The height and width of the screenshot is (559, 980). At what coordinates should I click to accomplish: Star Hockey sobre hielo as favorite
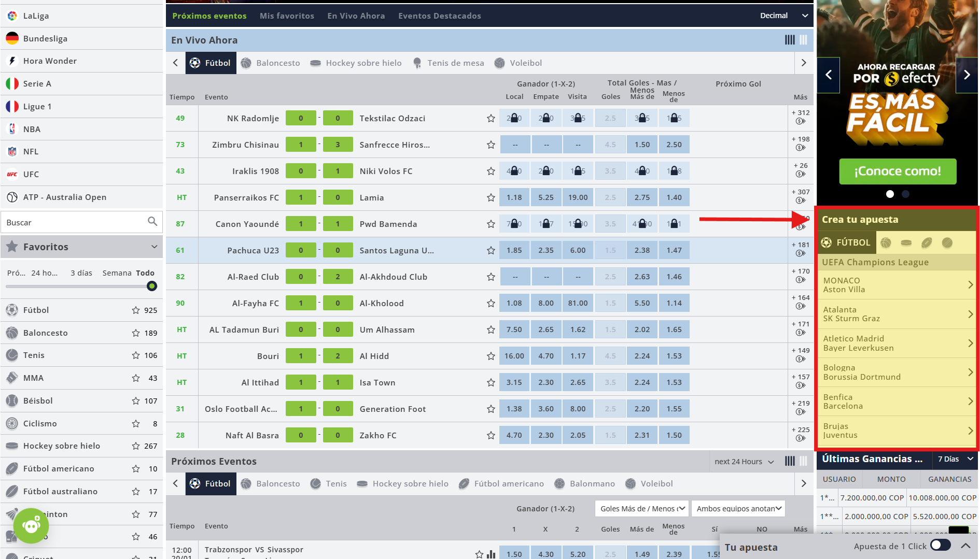136,446
